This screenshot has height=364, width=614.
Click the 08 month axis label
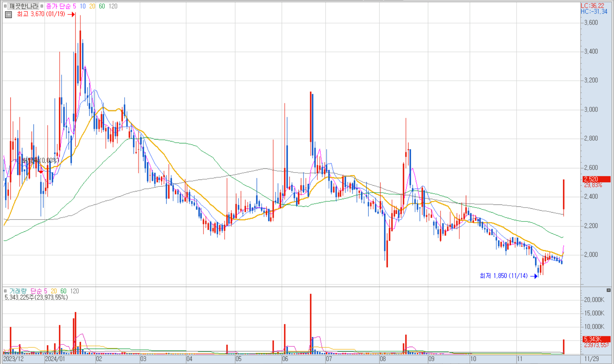[383, 359]
